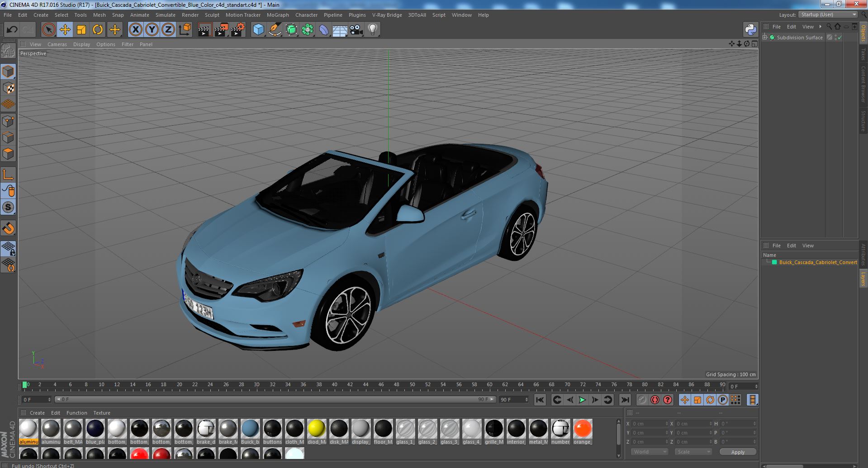This screenshot has height=468, width=868.
Task: Open the spline pen tool
Action: tap(275, 30)
